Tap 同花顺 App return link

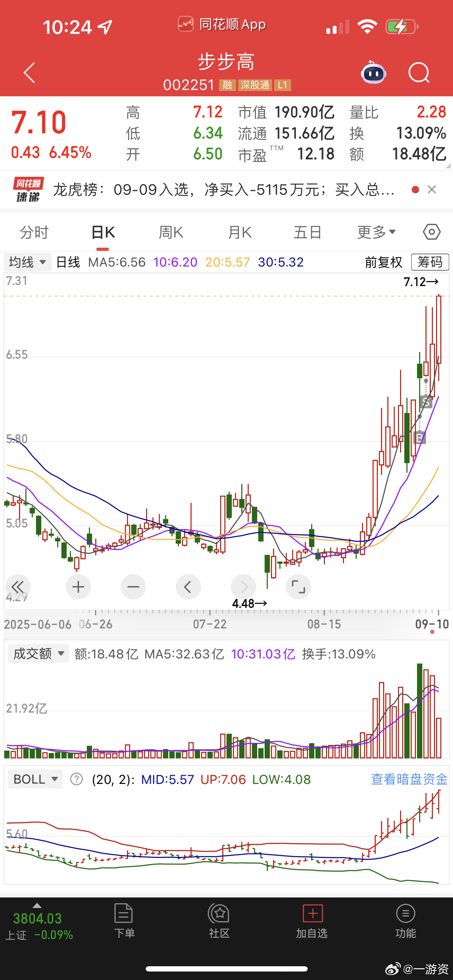[x=222, y=24]
